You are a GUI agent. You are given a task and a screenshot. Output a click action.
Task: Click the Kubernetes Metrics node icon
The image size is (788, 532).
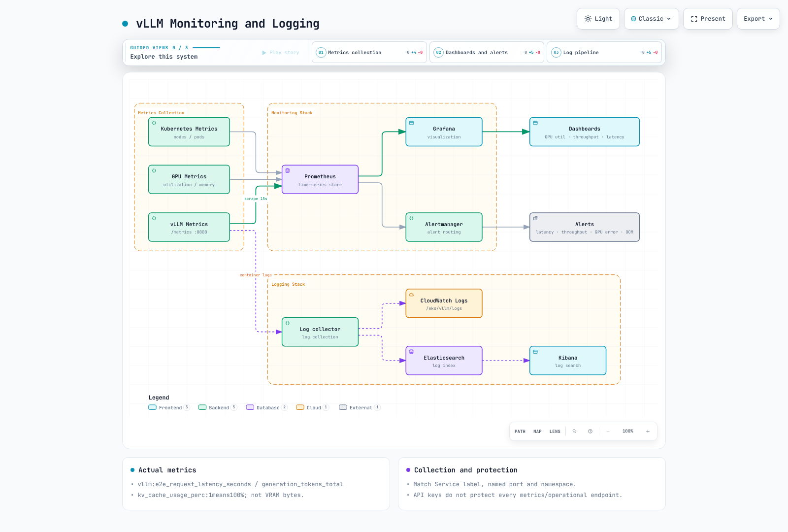[154, 123]
